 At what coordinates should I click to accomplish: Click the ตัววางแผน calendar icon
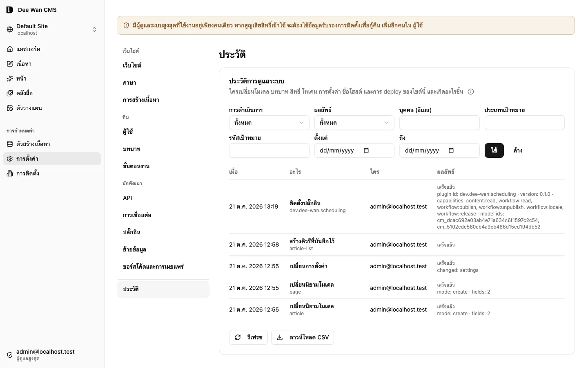[10, 108]
